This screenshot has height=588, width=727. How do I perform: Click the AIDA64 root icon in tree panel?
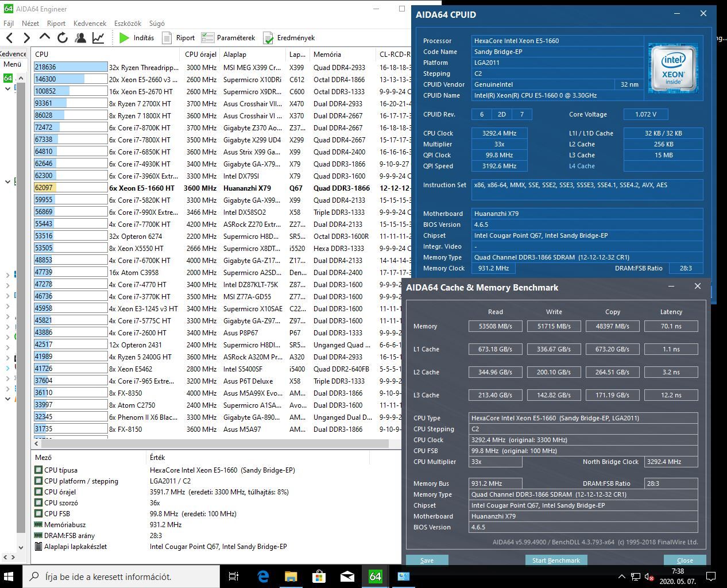[8, 78]
